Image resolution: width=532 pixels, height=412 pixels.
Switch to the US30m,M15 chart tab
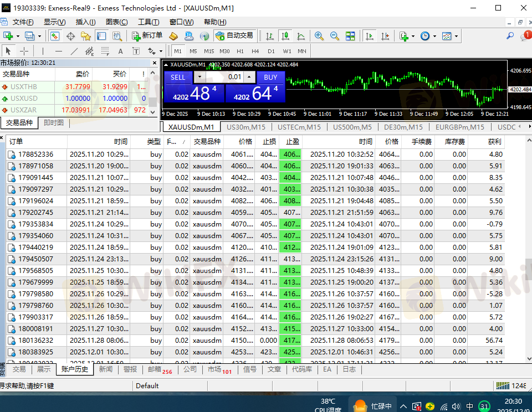coord(246,127)
